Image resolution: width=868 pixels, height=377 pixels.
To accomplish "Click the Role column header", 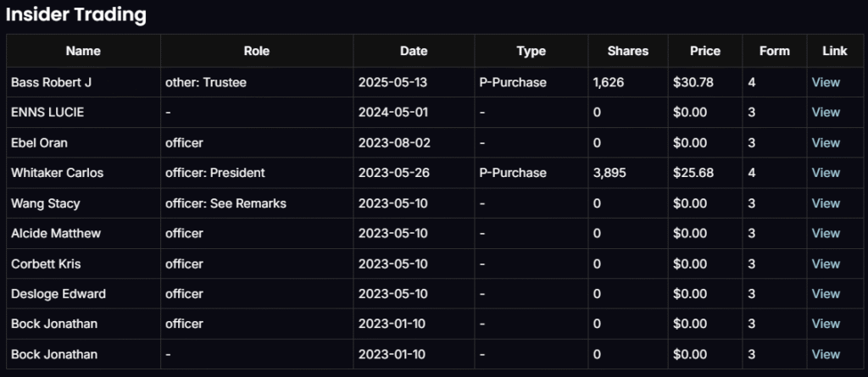I will coord(256,51).
